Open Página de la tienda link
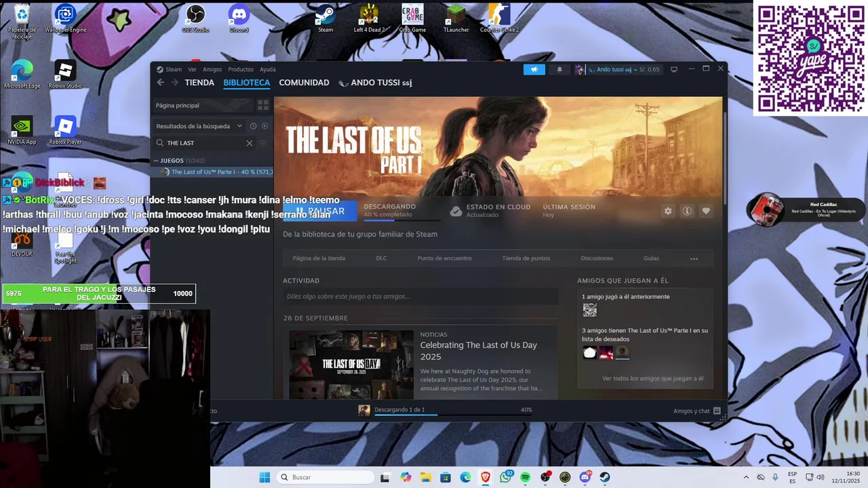Image resolution: width=868 pixels, height=488 pixels. 319,258
